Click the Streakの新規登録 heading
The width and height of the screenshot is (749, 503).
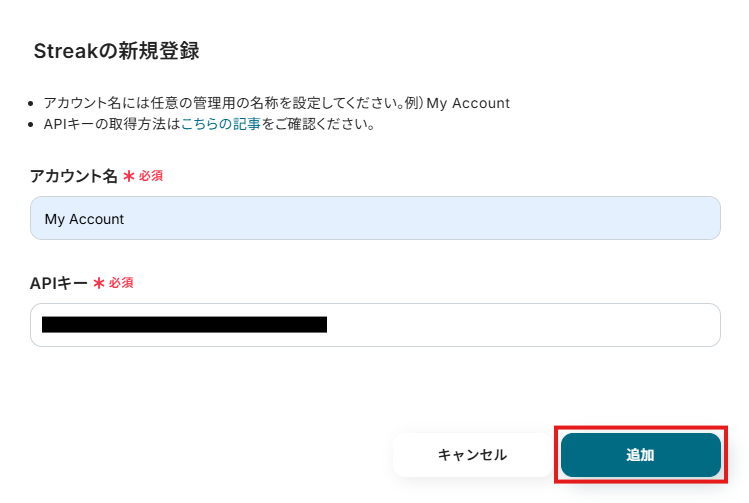[x=116, y=51]
